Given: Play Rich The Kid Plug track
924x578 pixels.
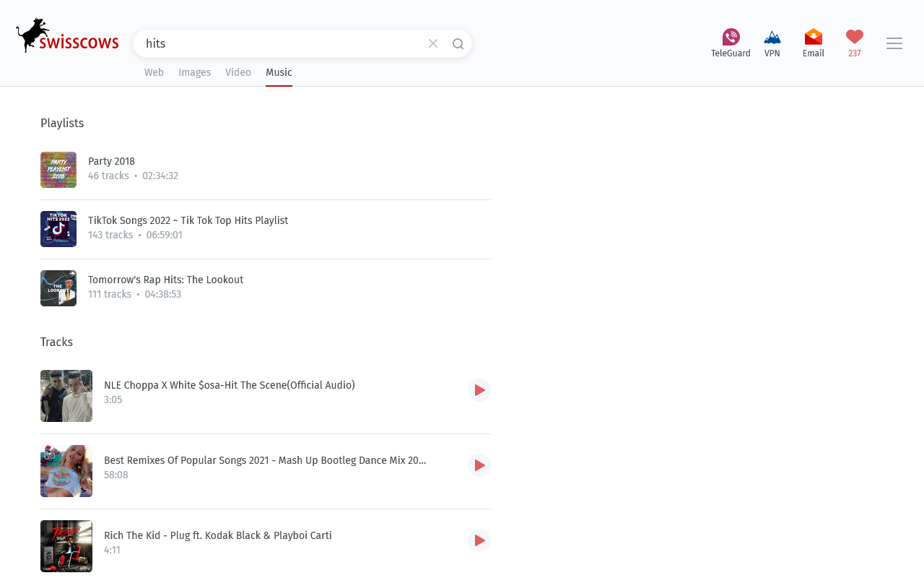Looking at the screenshot, I should [x=479, y=540].
